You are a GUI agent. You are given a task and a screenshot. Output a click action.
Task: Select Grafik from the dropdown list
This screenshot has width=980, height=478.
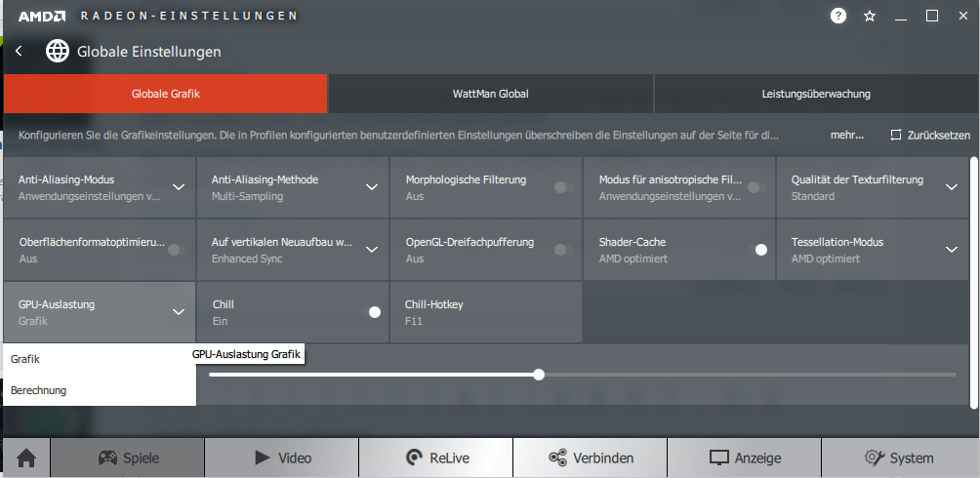[100, 359]
